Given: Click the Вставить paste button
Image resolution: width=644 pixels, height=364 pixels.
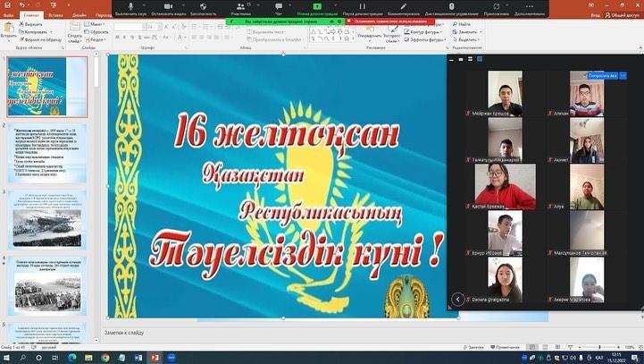Looking at the screenshot, I should pyautogui.click(x=8, y=31).
